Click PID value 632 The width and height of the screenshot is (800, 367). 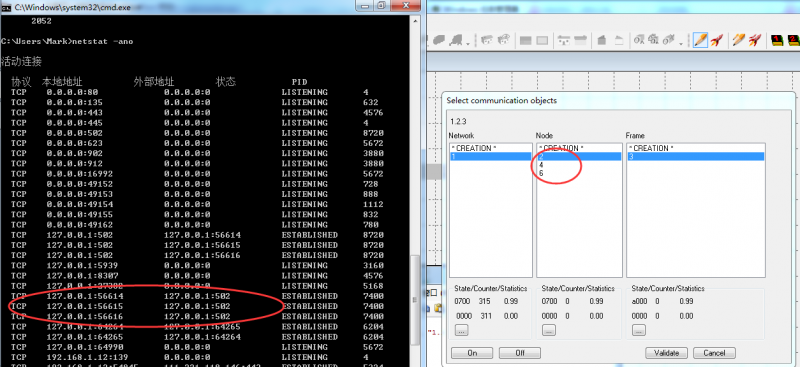coord(371,103)
